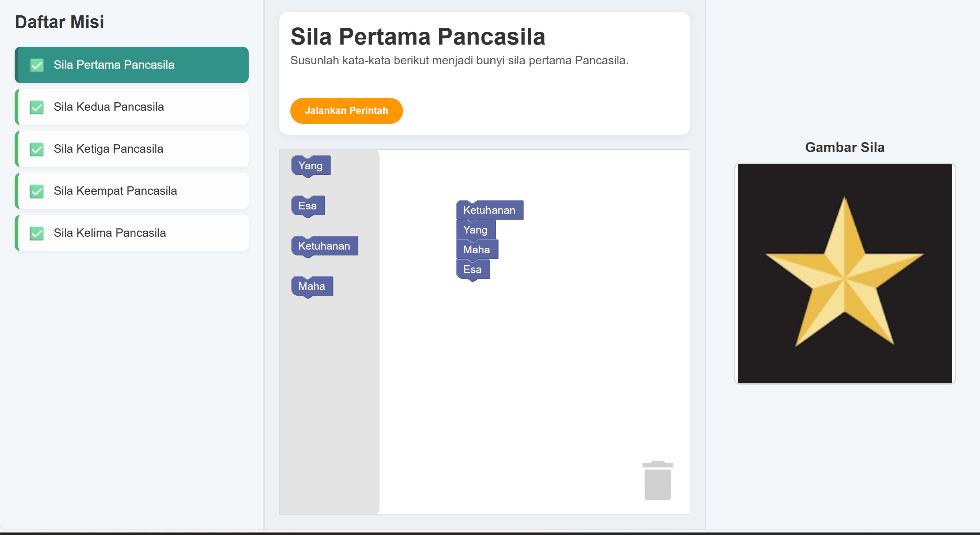
Task: Open the Sila Kedua Pancasila mission
Action: [109, 107]
